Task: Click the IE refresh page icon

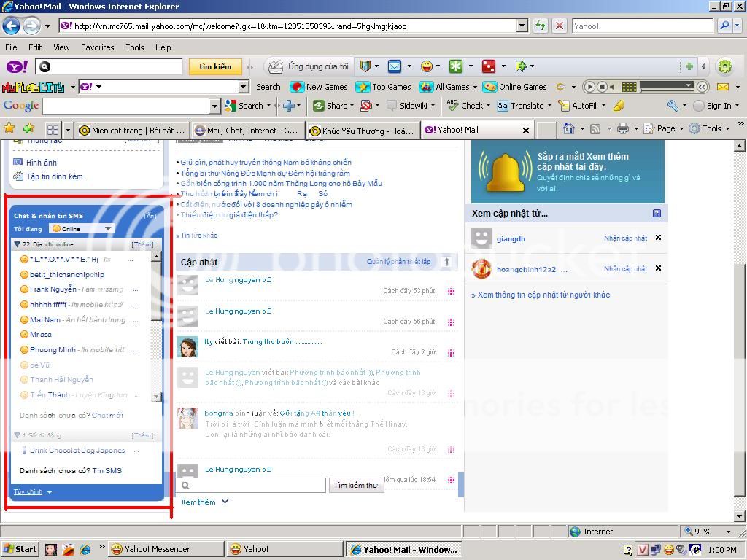Action: 540,26
